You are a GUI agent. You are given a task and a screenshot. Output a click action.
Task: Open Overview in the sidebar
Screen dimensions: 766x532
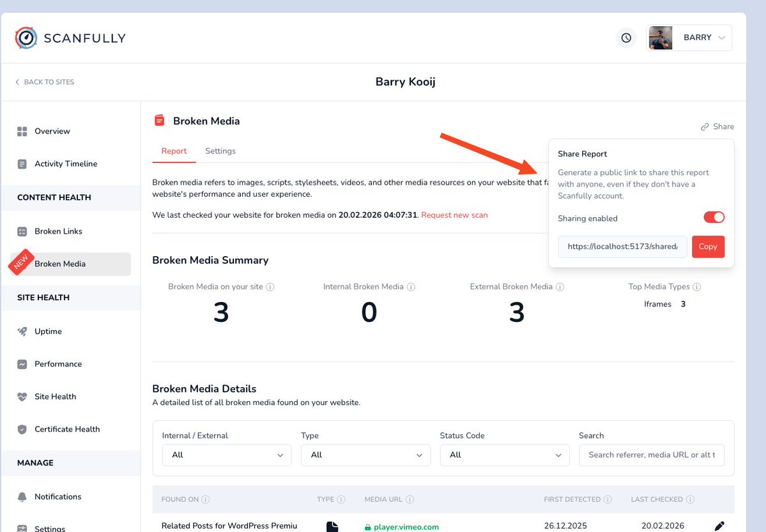tap(52, 131)
